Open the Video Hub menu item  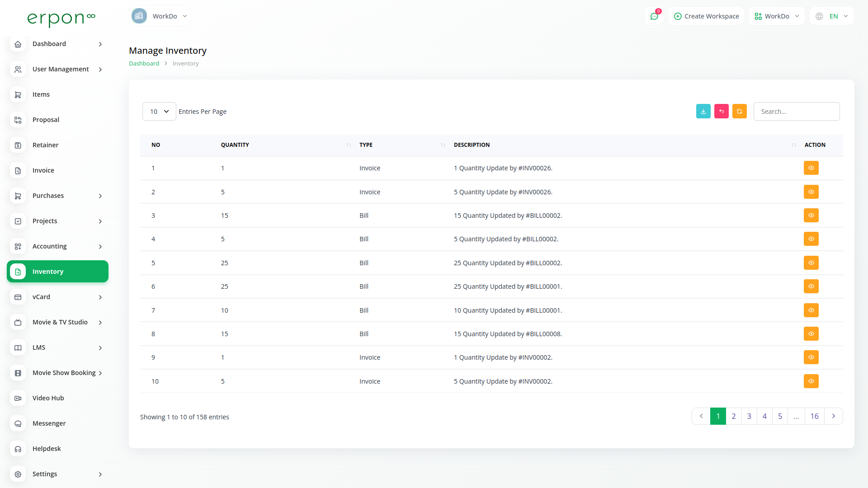coord(57,398)
